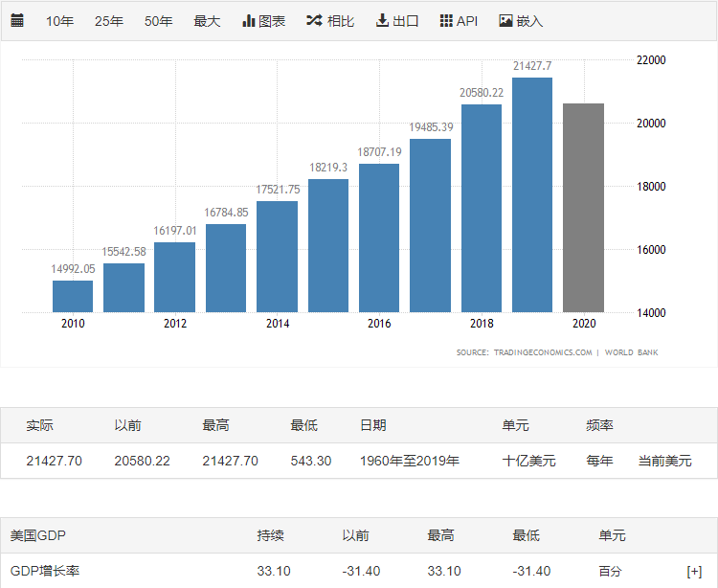718x588 pixels.
Task: Click the 2010 bar labeled 14992.05
Action: 73,296
